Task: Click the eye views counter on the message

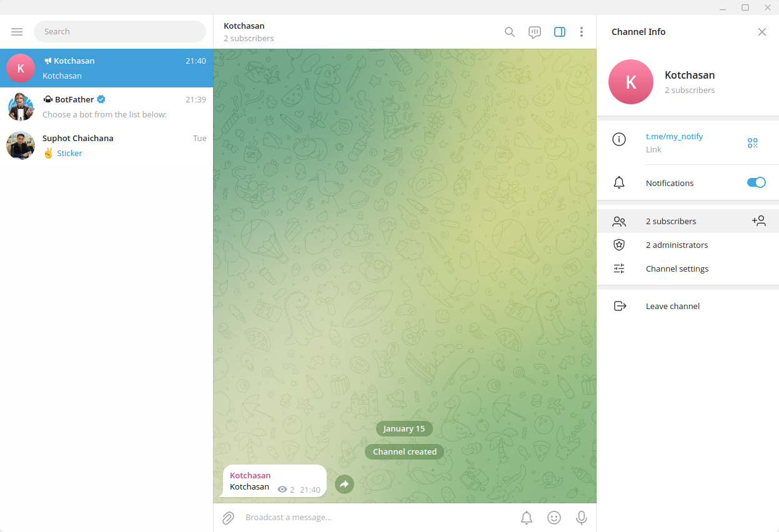Action: click(285, 490)
